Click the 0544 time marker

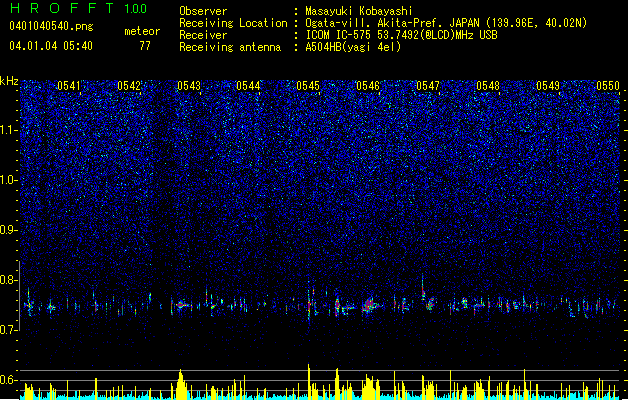click(248, 86)
